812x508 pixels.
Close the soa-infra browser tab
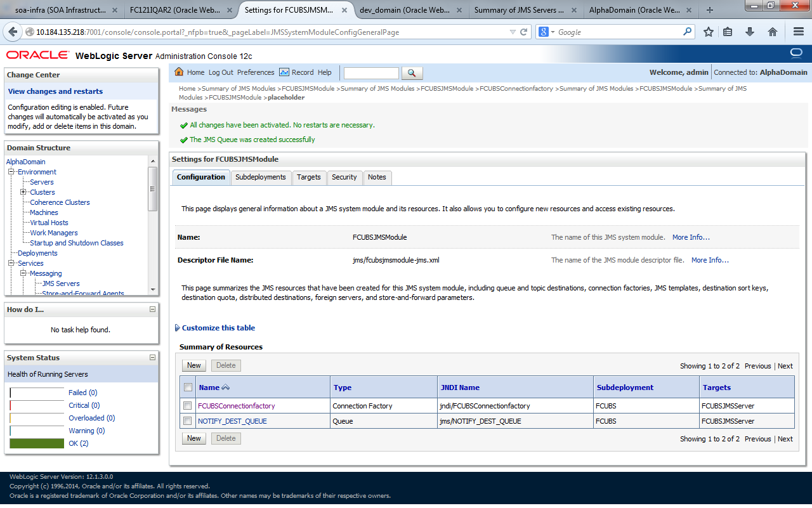(114, 10)
